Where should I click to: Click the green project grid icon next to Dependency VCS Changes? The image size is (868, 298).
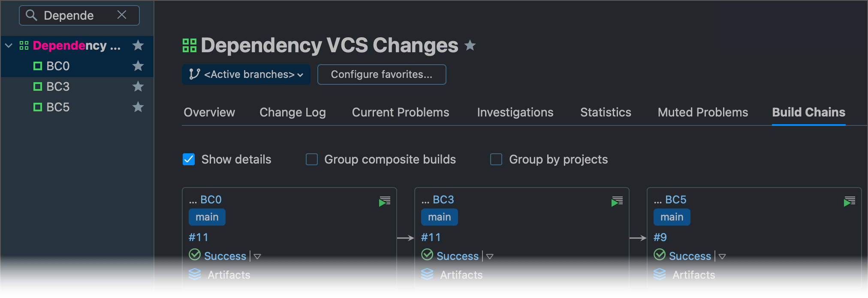click(189, 44)
